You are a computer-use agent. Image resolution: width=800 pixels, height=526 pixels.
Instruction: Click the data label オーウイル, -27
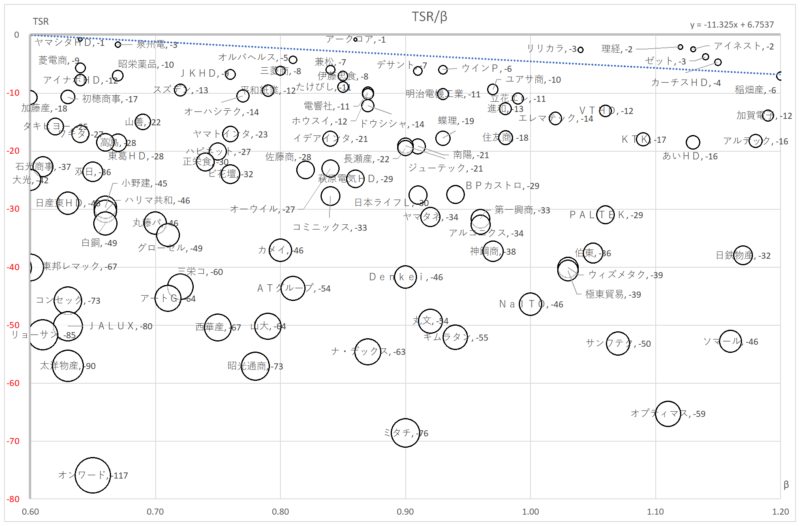pos(262,209)
